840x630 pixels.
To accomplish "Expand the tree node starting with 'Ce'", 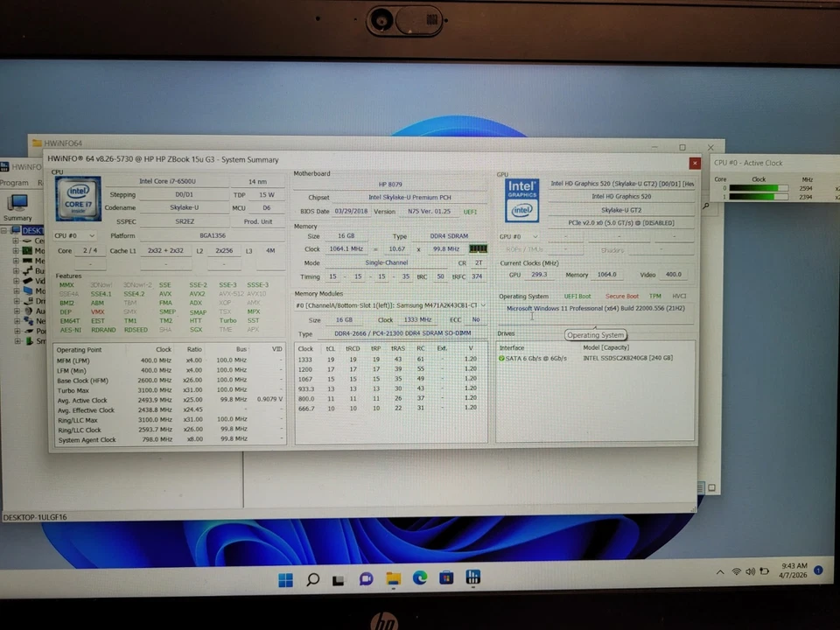I will (x=16, y=241).
